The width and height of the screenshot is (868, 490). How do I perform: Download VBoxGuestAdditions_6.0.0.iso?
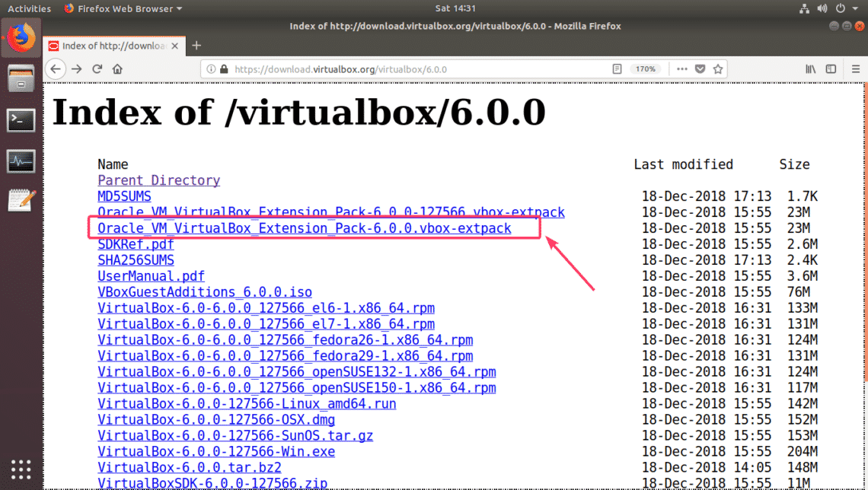pos(205,292)
